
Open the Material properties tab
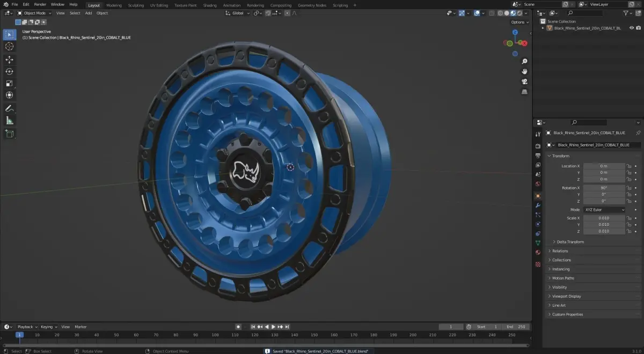point(538,253)
